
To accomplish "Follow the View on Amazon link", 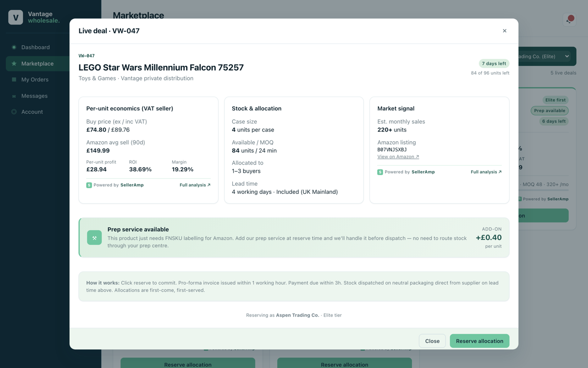I will point(398,157).
